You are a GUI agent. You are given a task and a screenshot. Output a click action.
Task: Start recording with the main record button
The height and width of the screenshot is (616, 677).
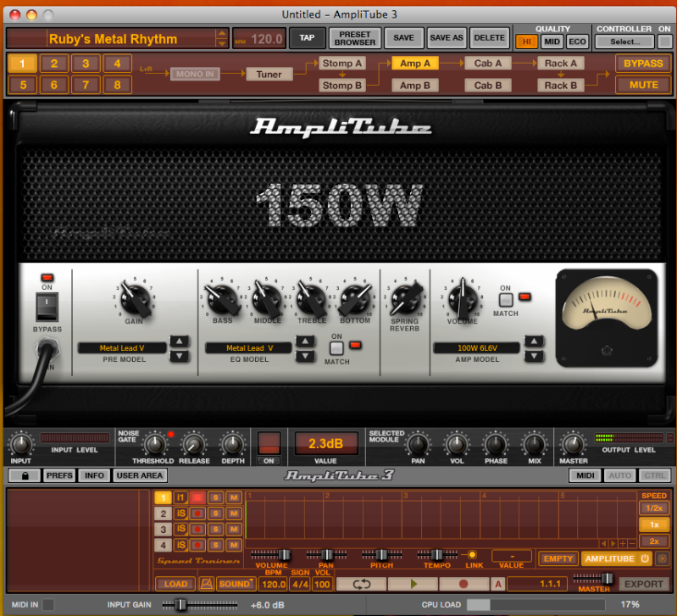tap(463, 584)
